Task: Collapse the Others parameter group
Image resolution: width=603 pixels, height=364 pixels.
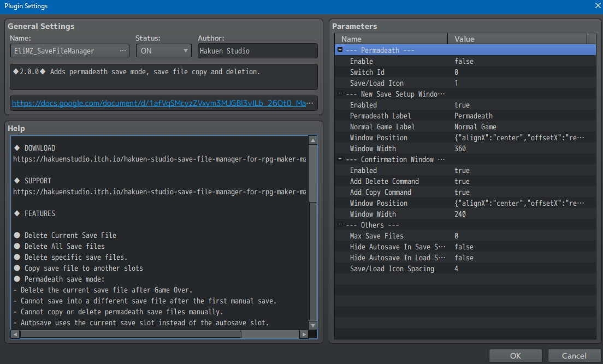Action: (x=340, y=224)
